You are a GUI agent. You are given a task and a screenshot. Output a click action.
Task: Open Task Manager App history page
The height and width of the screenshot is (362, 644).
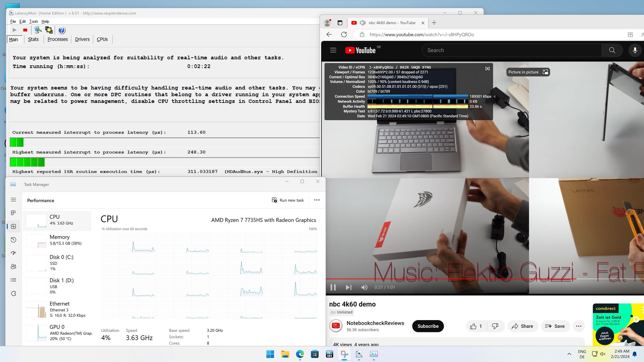click(13, 240)
